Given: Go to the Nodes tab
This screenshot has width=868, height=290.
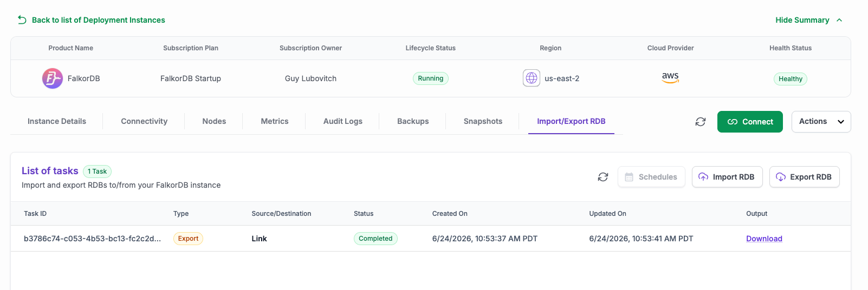Looking at the screenshot, I should pyautogui.click(x=214, y=121).
